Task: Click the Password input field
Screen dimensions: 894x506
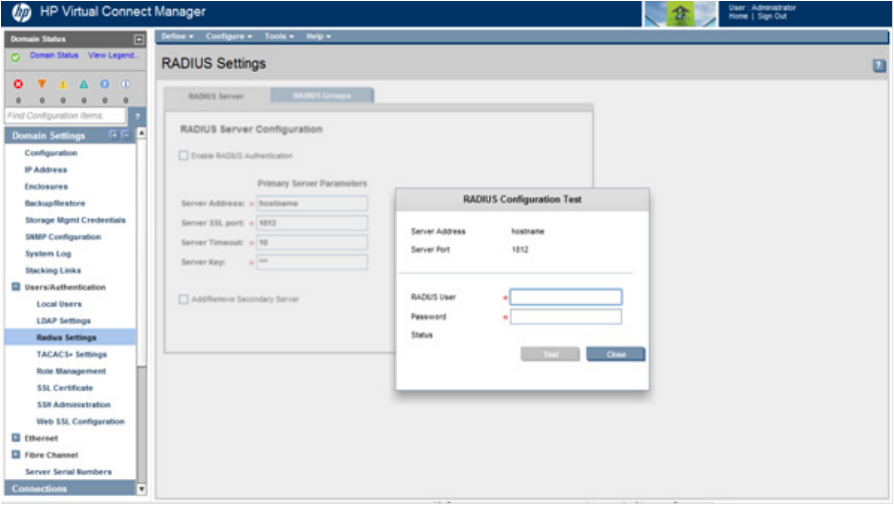Action: [566, 317]
